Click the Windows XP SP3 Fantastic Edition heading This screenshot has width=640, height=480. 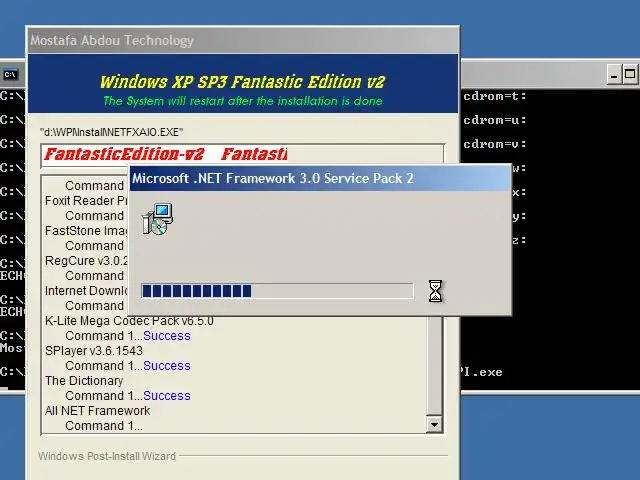click(x=242, y=82)
